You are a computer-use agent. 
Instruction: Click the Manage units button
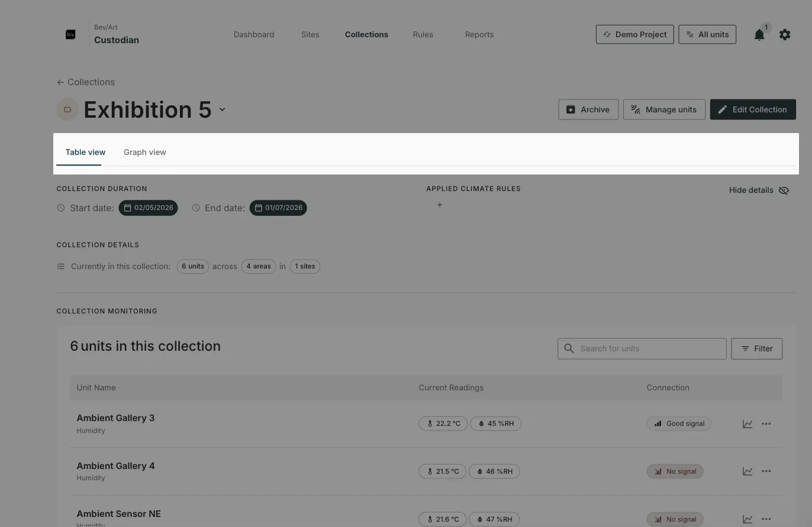664,109
